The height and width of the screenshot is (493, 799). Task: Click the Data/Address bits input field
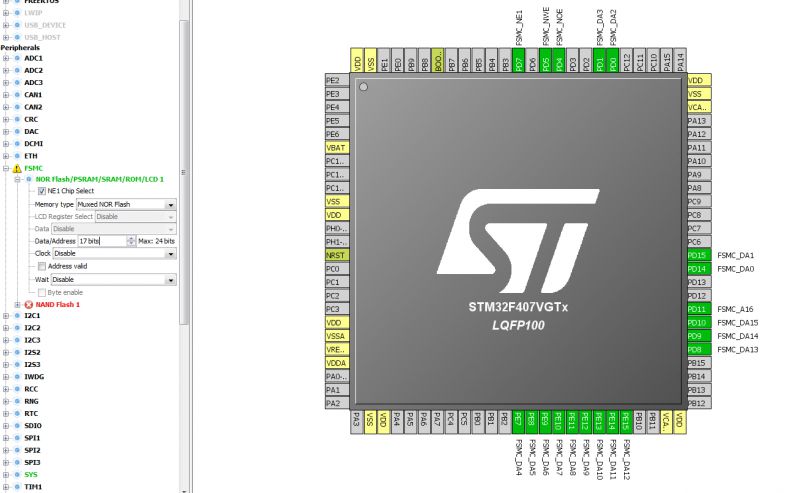point(102,241)
